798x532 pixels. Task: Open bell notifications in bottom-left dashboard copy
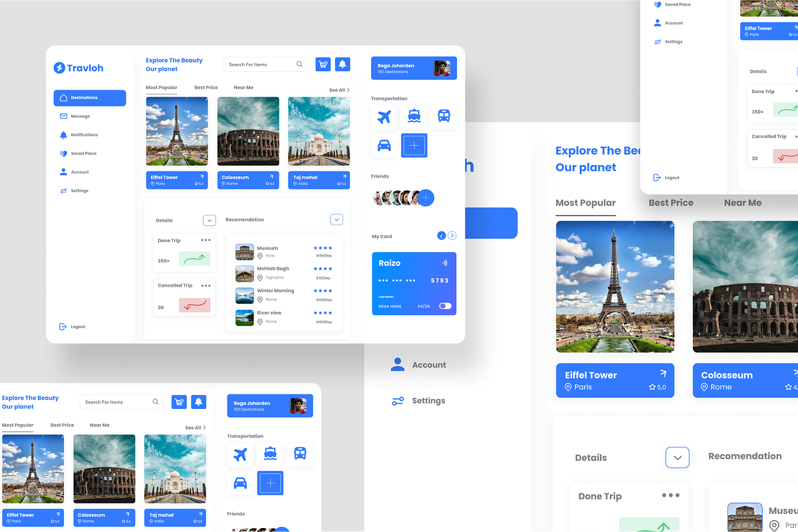(198, 402)
